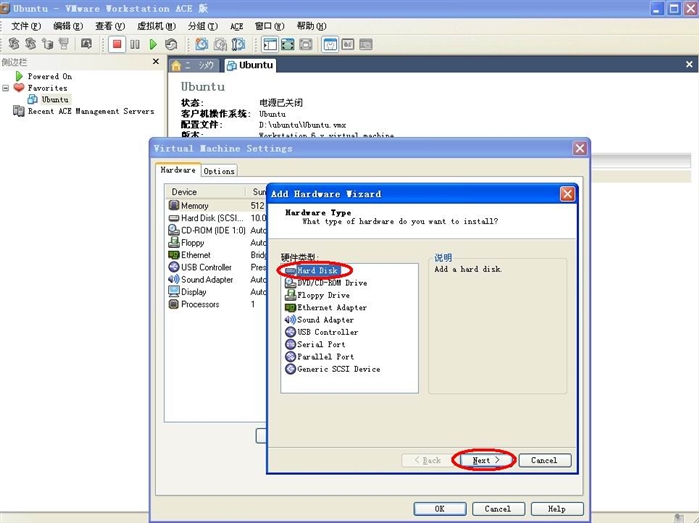Viewport: 699px width, 523px height.
Task: Open the 文件(F) menu
Action: (26, 26)
